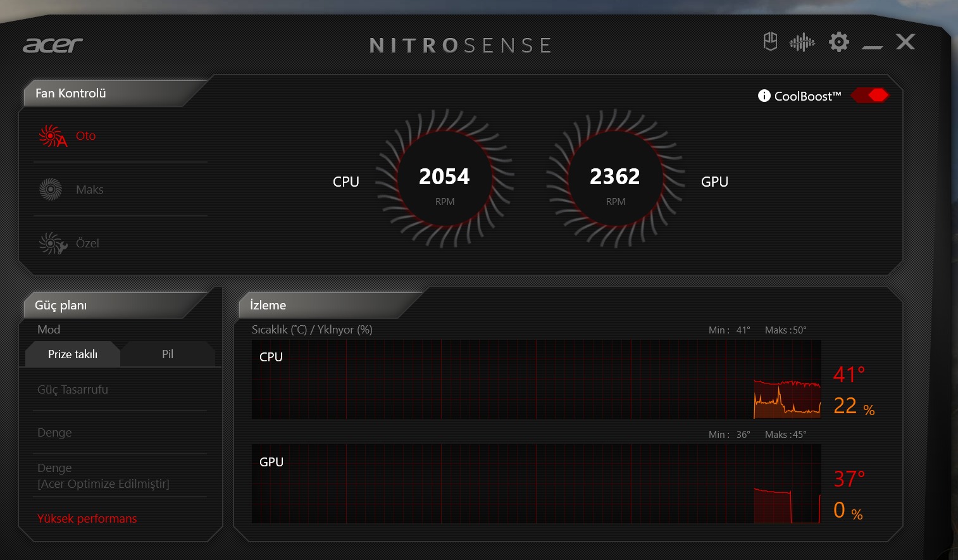
Task: Open the shield-shaped icon in title bar
Action: tap(770, 42)
